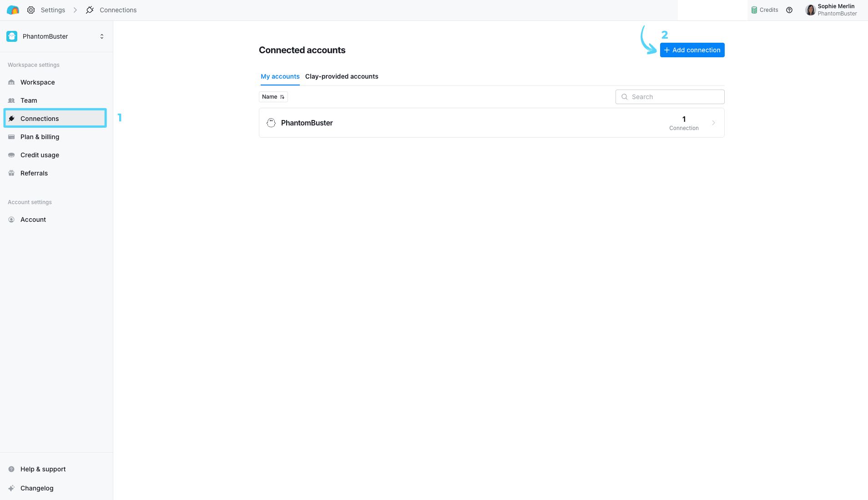Open the Team settings page

[x=29, y=100]
